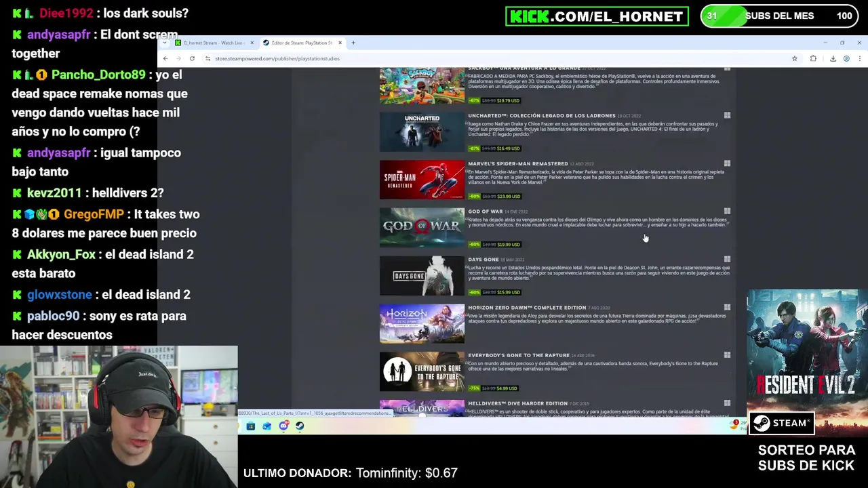Click chat user GregoFMP name
Screen dimensions: 868x488
[94, 214]
